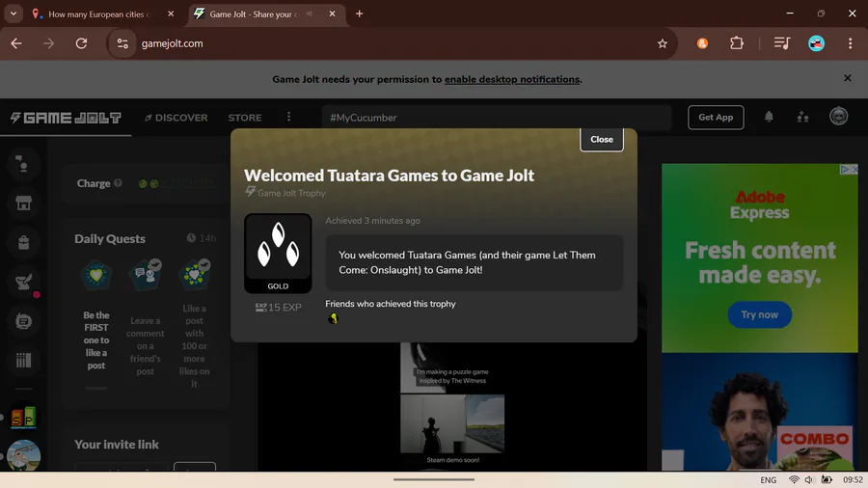Close the 'How many European cities' tab
Screen dimensions: 868x488
pos(171,14)
